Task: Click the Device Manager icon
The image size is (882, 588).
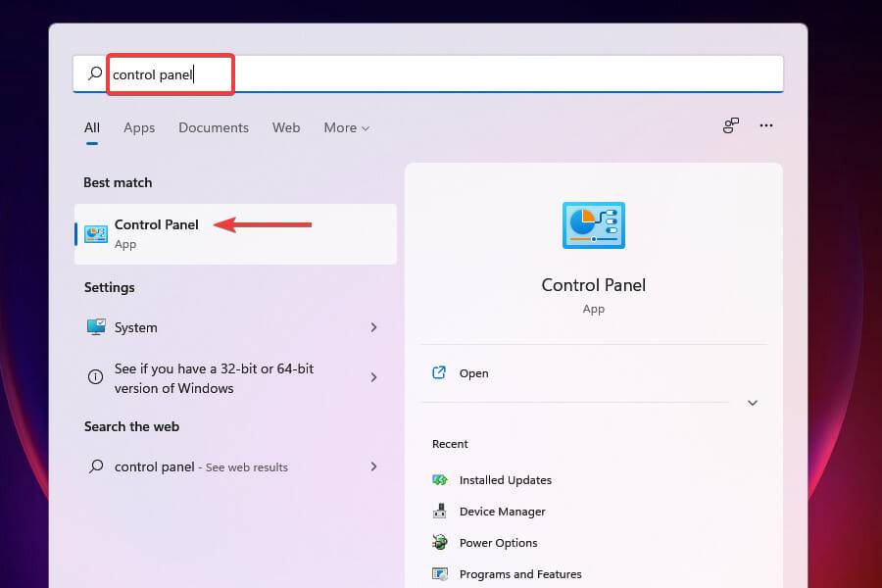Action: click(x=440, y=511)
